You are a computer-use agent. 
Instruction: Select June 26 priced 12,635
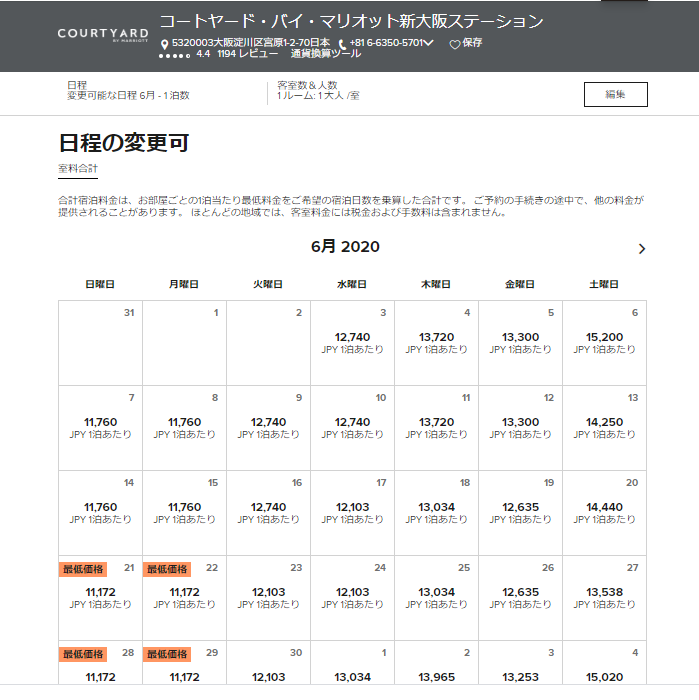click(520, 598)
